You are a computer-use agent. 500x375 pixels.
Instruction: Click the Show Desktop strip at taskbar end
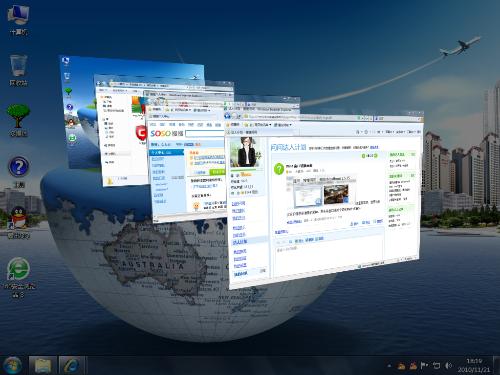click(x=497, y=365)
